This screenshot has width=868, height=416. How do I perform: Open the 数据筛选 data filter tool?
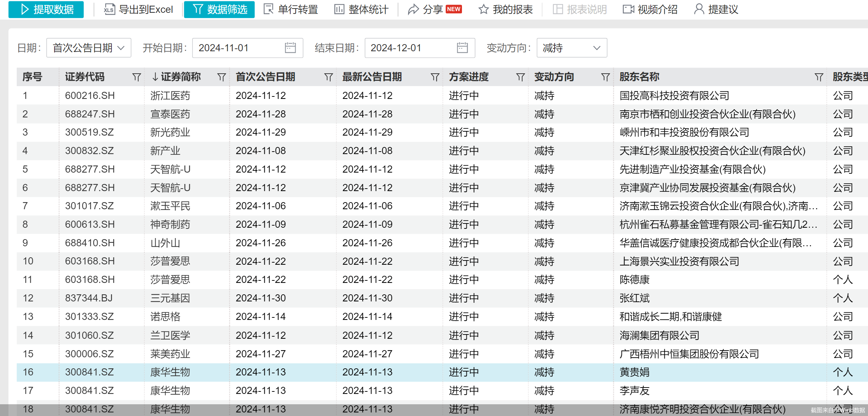[219, 10]
